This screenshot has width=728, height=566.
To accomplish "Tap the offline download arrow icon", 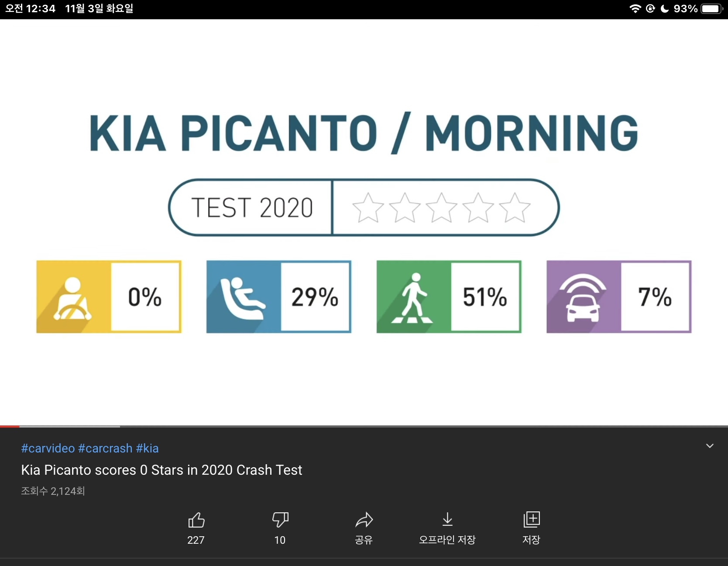I will coord(447,520).
